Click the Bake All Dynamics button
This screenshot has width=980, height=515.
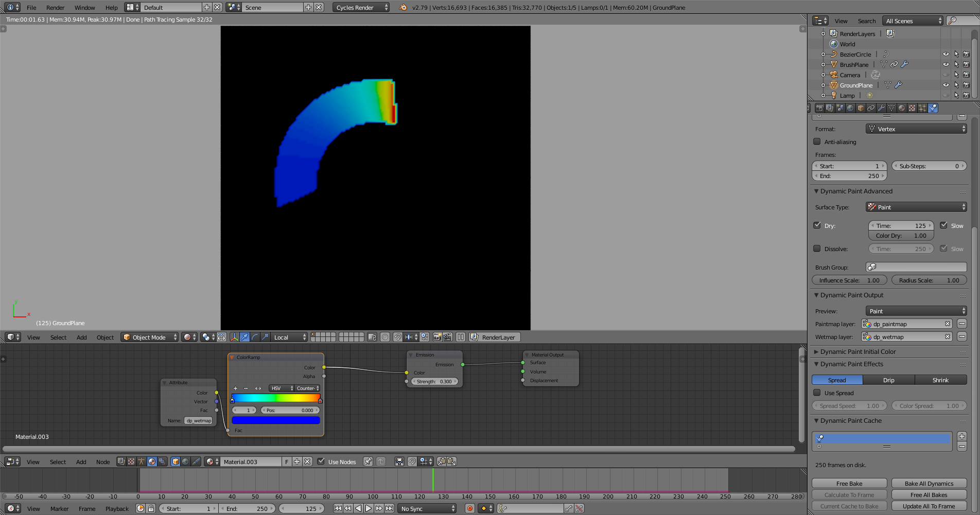(x=929, y=483)
